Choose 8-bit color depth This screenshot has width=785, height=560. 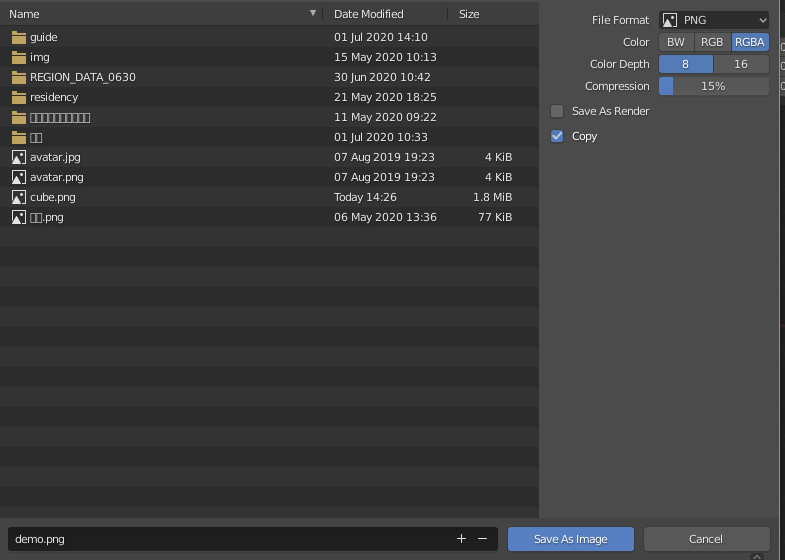[685, 64]
